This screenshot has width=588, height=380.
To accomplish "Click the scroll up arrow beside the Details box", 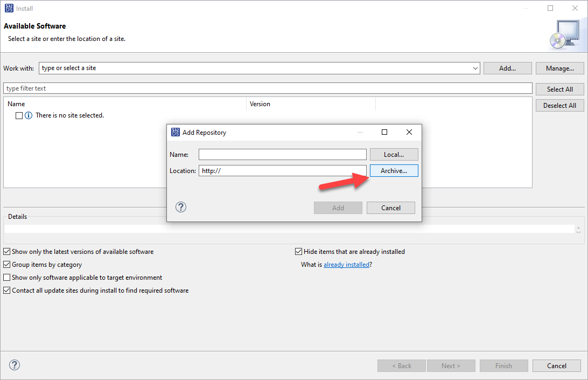I will (579, 227).
